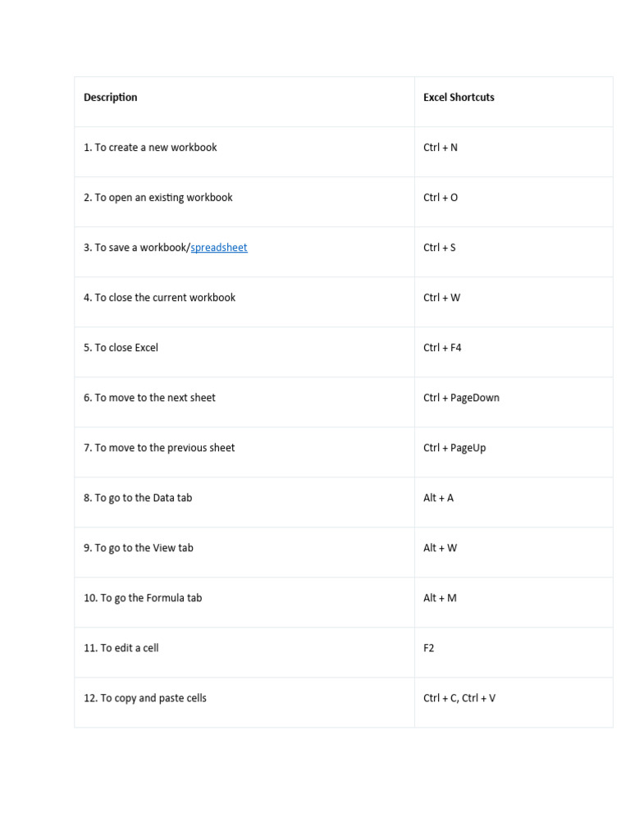This screenshot has height=840, width=630.
Task: Click the Ctrl + F4 shortcut cell
Action: point(442,348)
